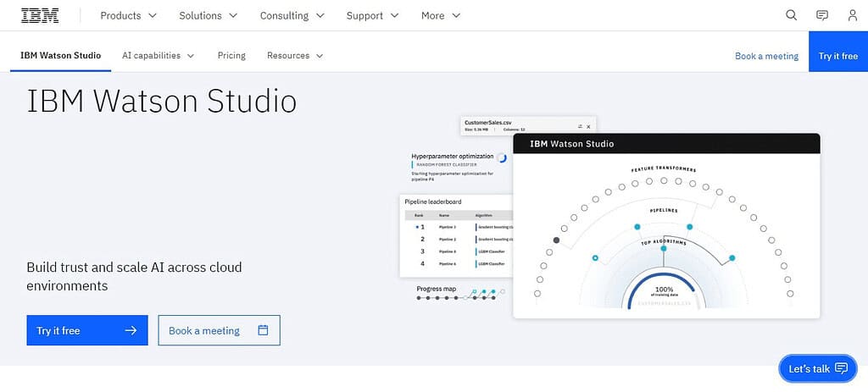Click the arrow on Try it free button
Screen dimensions: 868x392
(131, 331)
